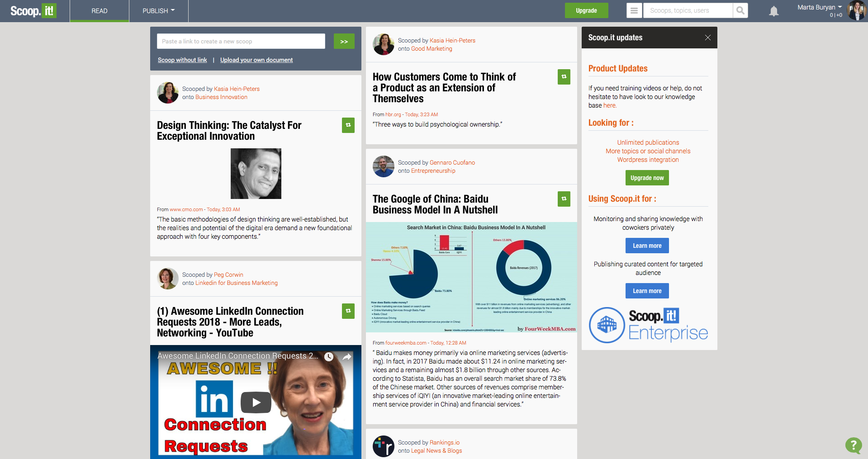Rescoop the Baidu Business Model article
Viewport: 868px width, 459px height.
click(x=564, y=199)
